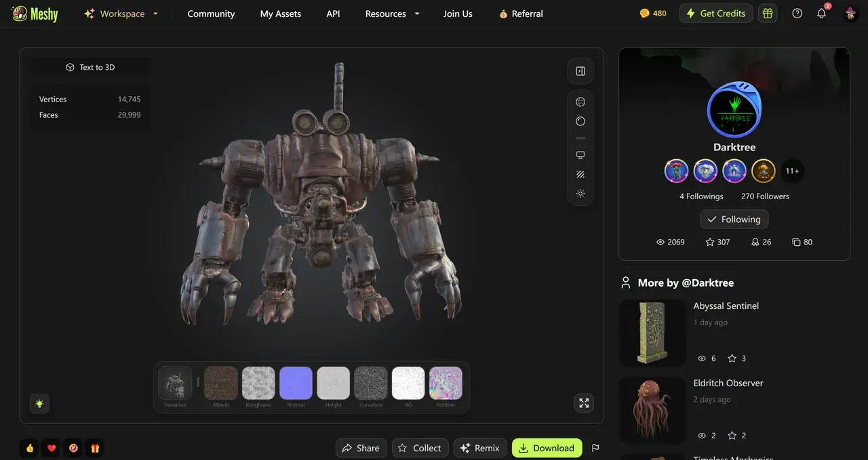Open the sun lighting settings icon

point(580,194)
